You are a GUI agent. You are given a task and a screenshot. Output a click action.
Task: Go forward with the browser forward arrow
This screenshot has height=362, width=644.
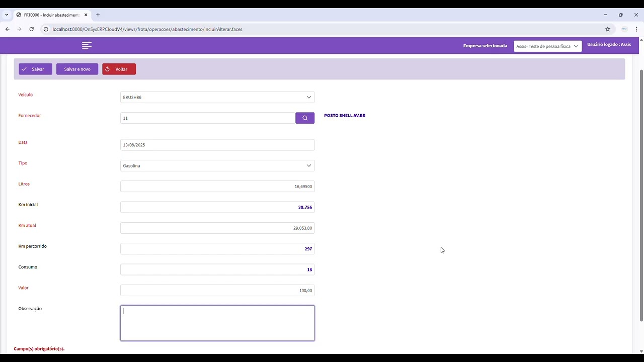coord(20,29)
